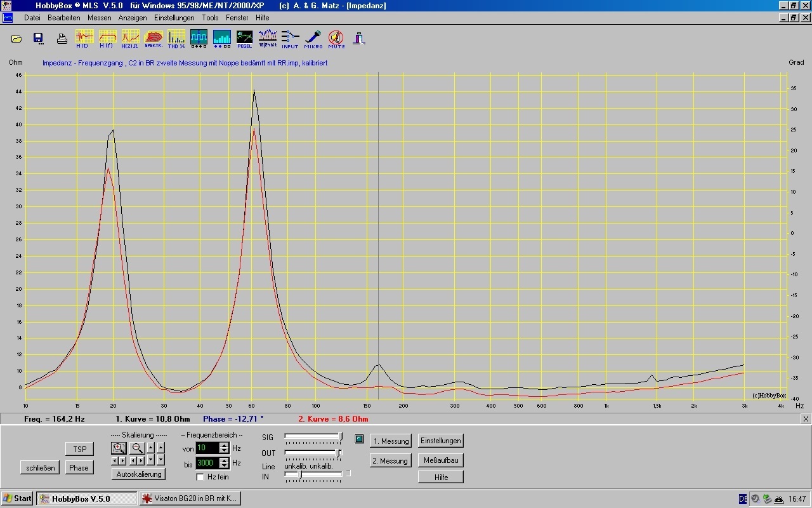The width and height of the screenshot is (812, 508).
Task: Select the H(f) frequency response icon
Action: (107, 38)
